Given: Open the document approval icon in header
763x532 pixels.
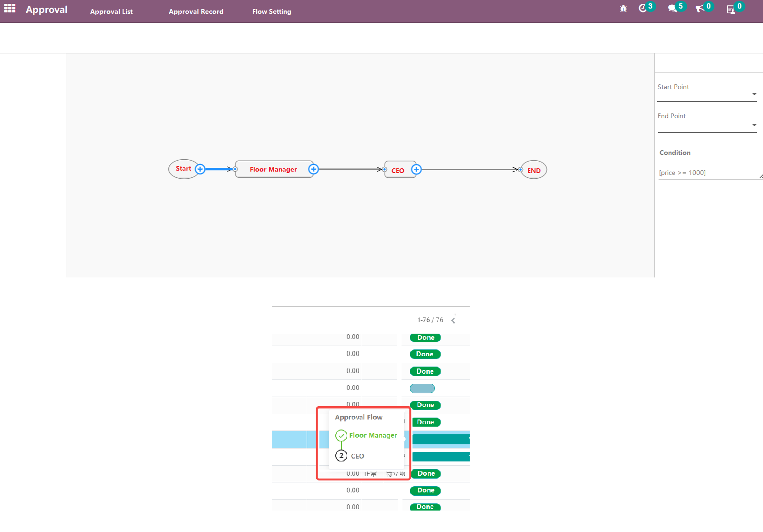Looking at the screenshot, I should 731,9.
